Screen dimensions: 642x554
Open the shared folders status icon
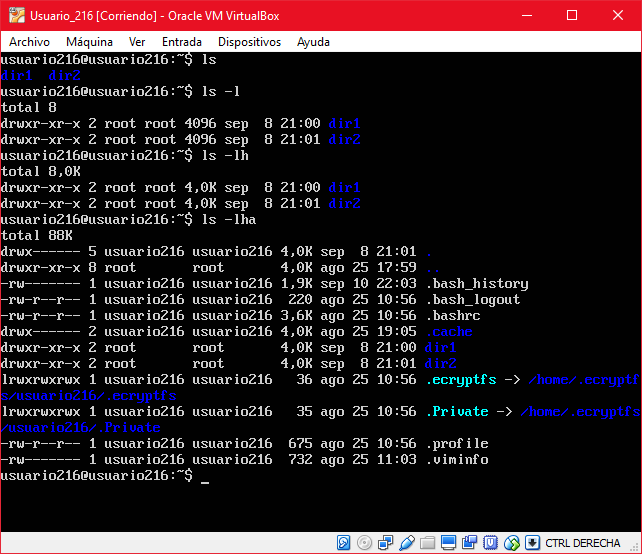pos(428,543)
